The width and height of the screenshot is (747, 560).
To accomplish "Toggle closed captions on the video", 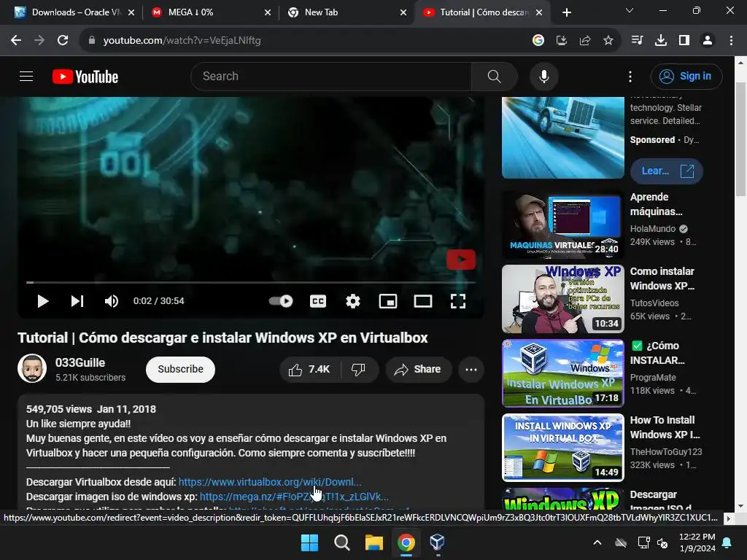I will (318, 301).
